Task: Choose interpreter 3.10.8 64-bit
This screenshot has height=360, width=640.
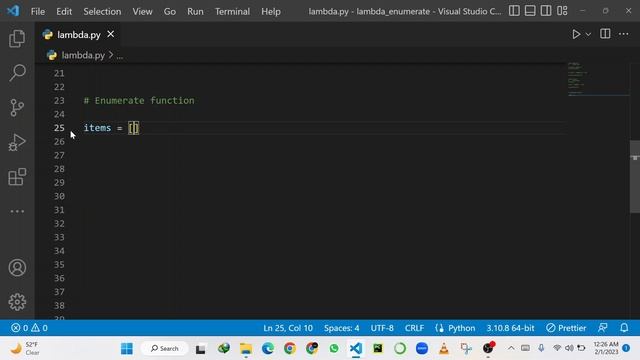Action: pos(510,328)
